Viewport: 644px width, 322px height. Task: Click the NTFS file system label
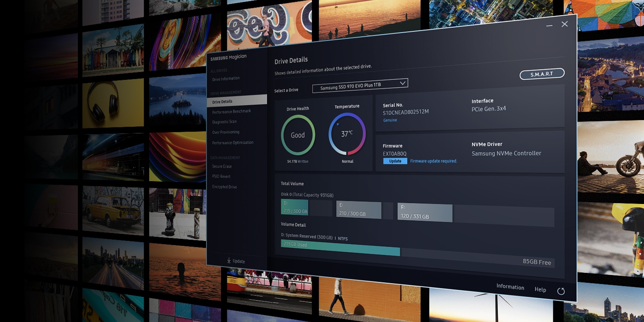343,239
